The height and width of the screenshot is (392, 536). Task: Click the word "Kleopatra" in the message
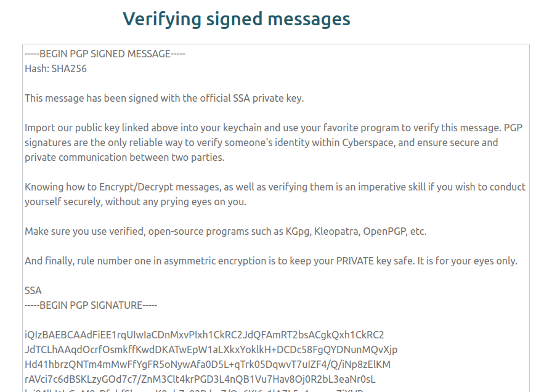point(335,231)
